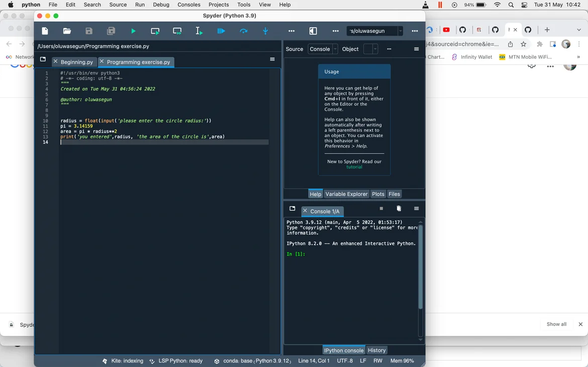Start debugging the file icon

(221, 31)
